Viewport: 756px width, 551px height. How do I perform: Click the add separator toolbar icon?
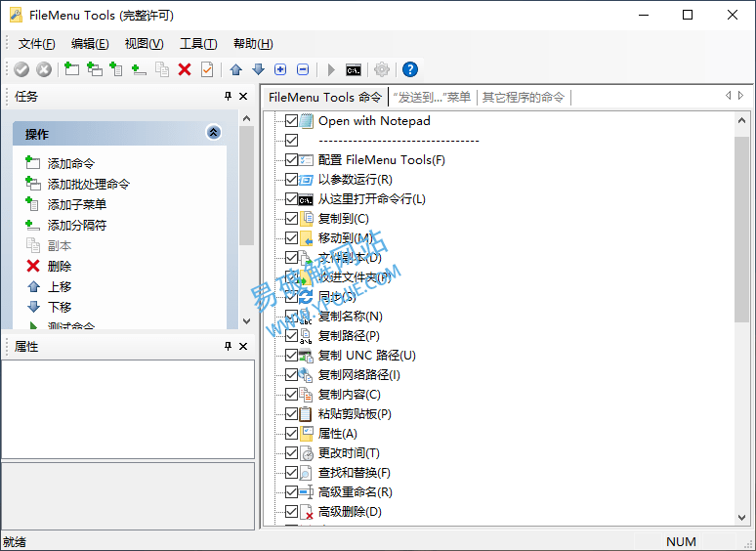coord(139,69)
